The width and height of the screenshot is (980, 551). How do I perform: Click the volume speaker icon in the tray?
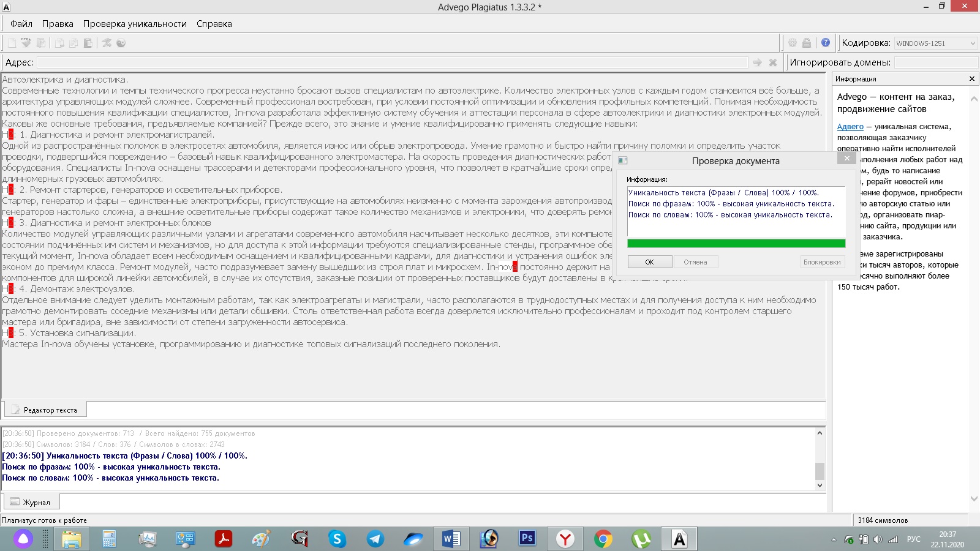tap(878, 539)
